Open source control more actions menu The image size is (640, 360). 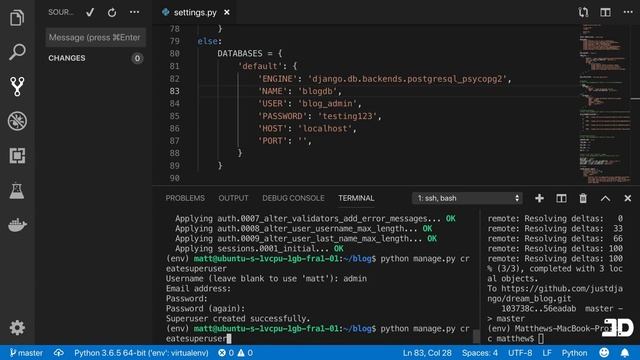[x=134, y=12]
